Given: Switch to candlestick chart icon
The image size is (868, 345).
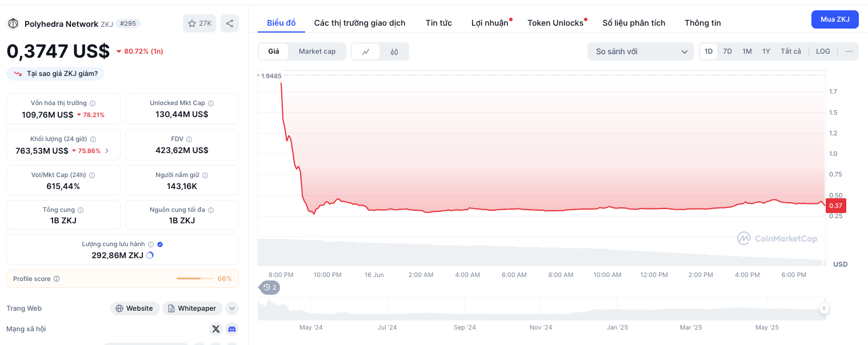Looking at the screenshot, I should point(394,51).
